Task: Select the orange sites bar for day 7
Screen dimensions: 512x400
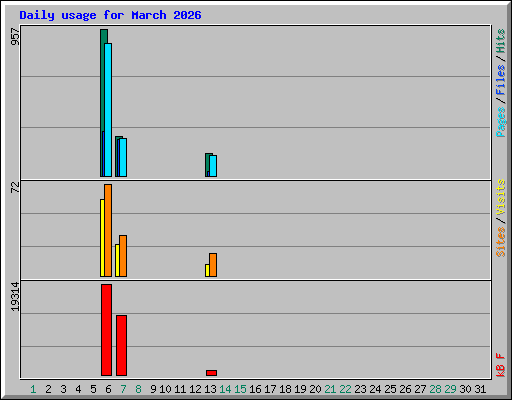Action: click(x=123, y=256)
